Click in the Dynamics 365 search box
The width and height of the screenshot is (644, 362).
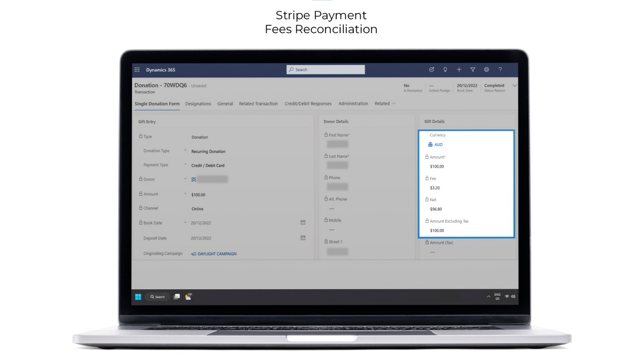point(326,70)
